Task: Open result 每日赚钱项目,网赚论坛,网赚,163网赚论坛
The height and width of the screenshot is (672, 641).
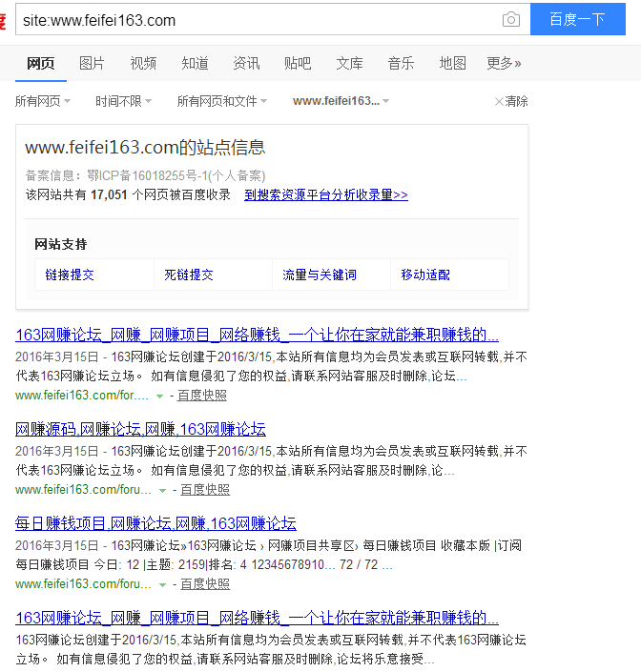Action: click(155, 523)
